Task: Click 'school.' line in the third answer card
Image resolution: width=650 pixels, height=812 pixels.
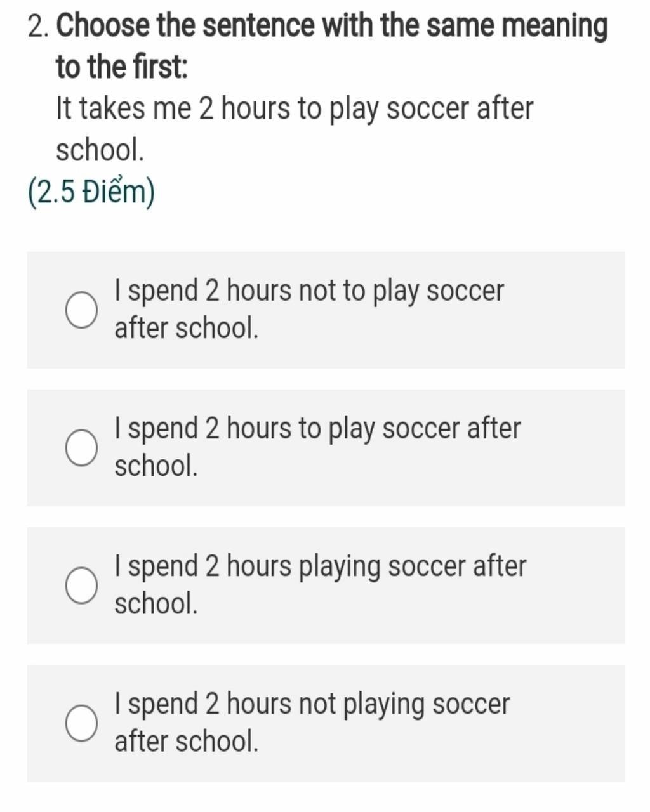Action: [x=156, y=604]
